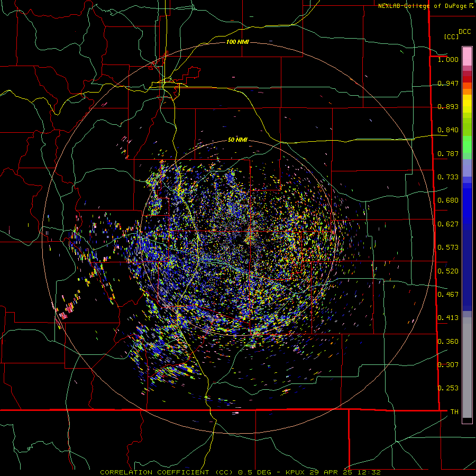Click the 1.000 value on the scale
This screenshot has width=476, height=476.
(x=448, y=59)
